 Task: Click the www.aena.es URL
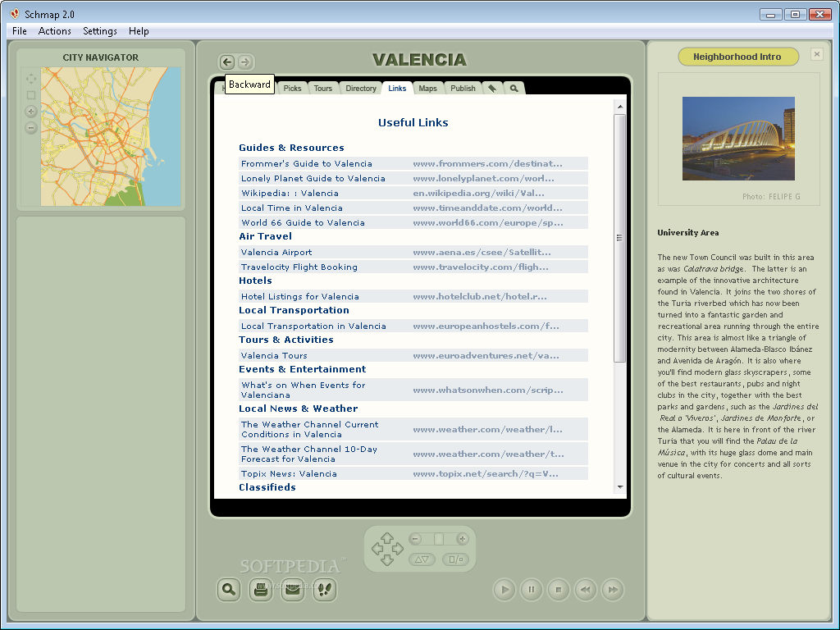coord(482,252)
